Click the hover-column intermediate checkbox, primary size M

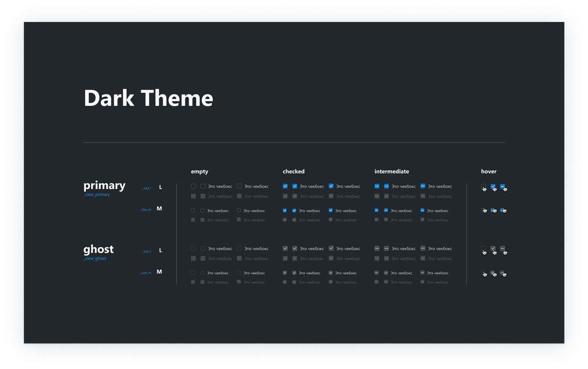502,210
